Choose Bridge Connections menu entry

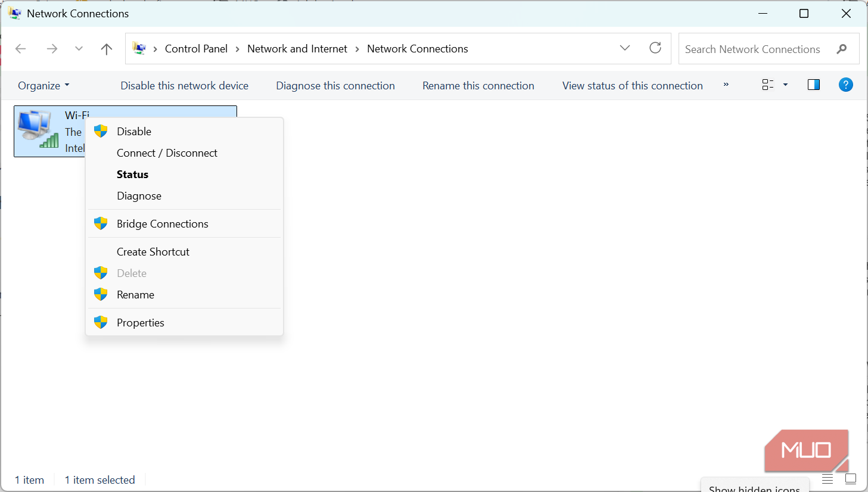(x=185, y=223)
